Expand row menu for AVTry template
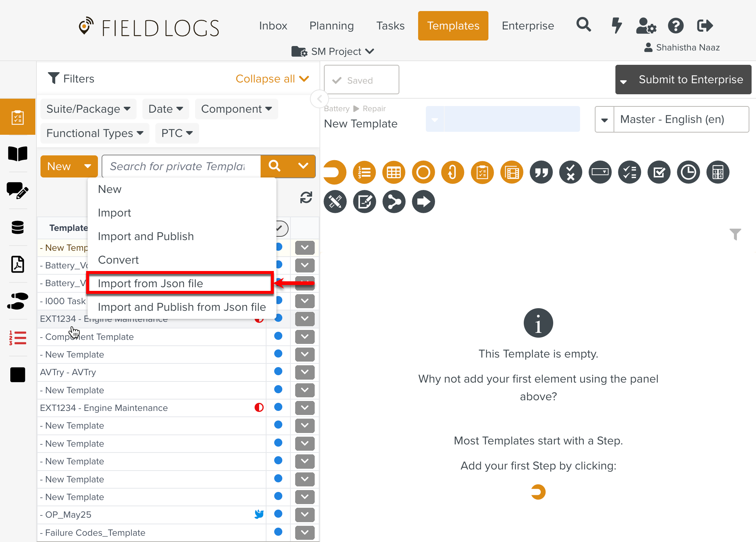Image resolution: width=756 pixels, height=542 pixels. pos(305,372)
